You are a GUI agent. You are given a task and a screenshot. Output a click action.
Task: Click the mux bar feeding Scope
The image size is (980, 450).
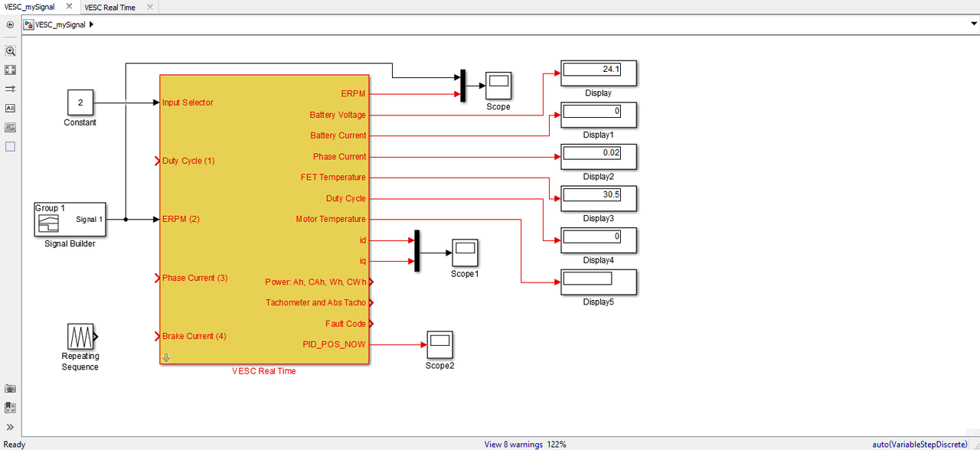click(462, 86)
